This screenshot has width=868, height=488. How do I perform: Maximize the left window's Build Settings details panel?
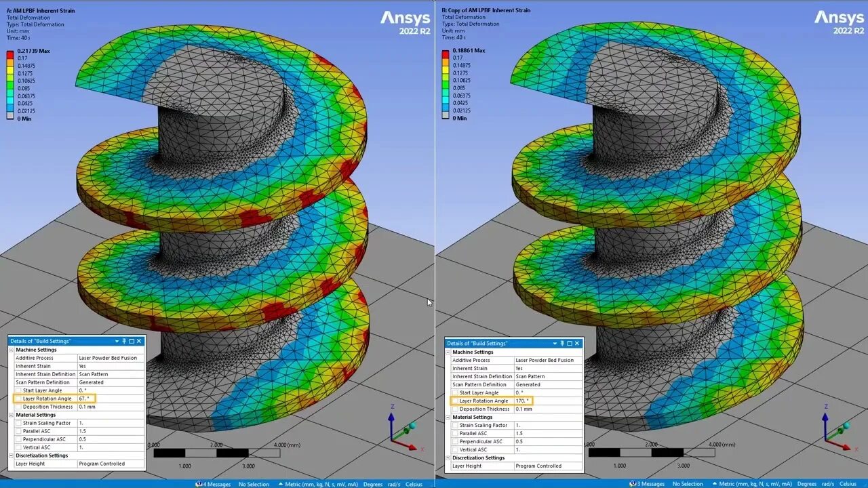132,341
